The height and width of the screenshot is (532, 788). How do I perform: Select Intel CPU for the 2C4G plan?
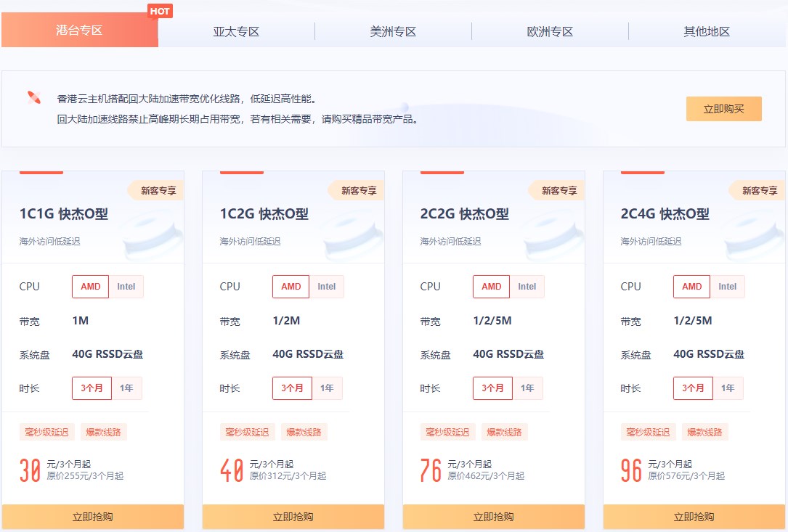tap(727, 286)
